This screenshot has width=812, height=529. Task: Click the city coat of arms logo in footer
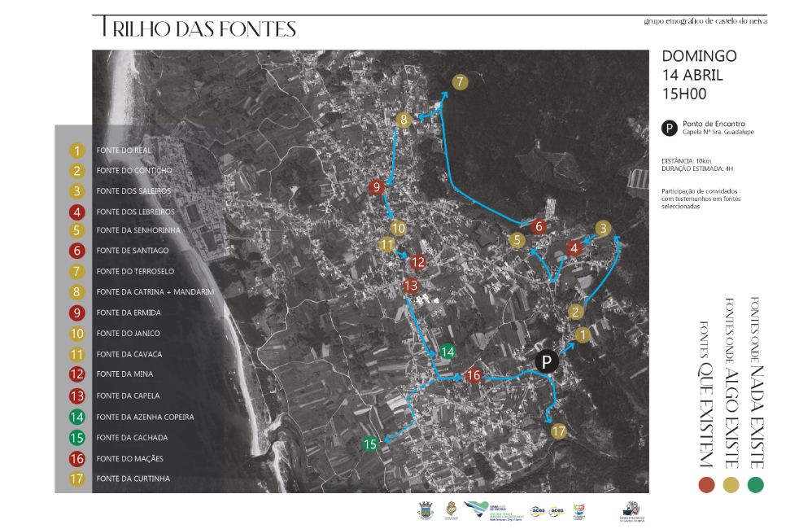coord(425,511)
